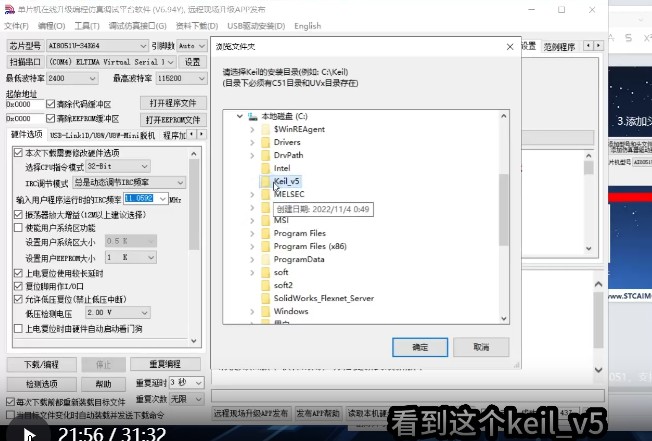Image resolution: width=652 pixels, height=441 pixels.
Task: Open the 引脚数 Auto dropdown
Action: [202, 46]
